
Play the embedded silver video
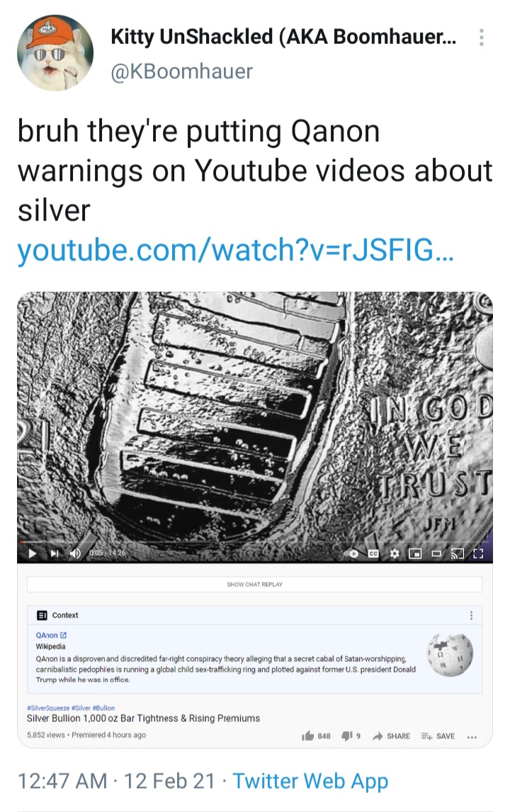[x=32, y=553]
